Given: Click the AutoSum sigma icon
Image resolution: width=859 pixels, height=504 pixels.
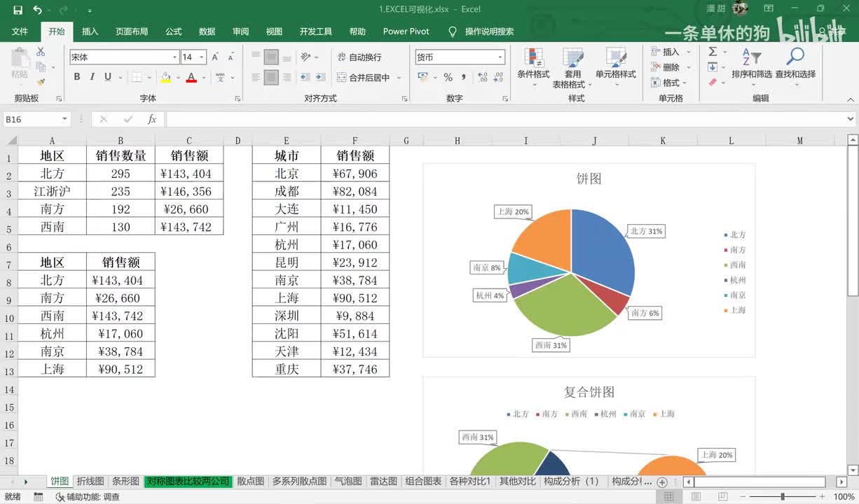Looking at the screenshot, I should point(713,52).
